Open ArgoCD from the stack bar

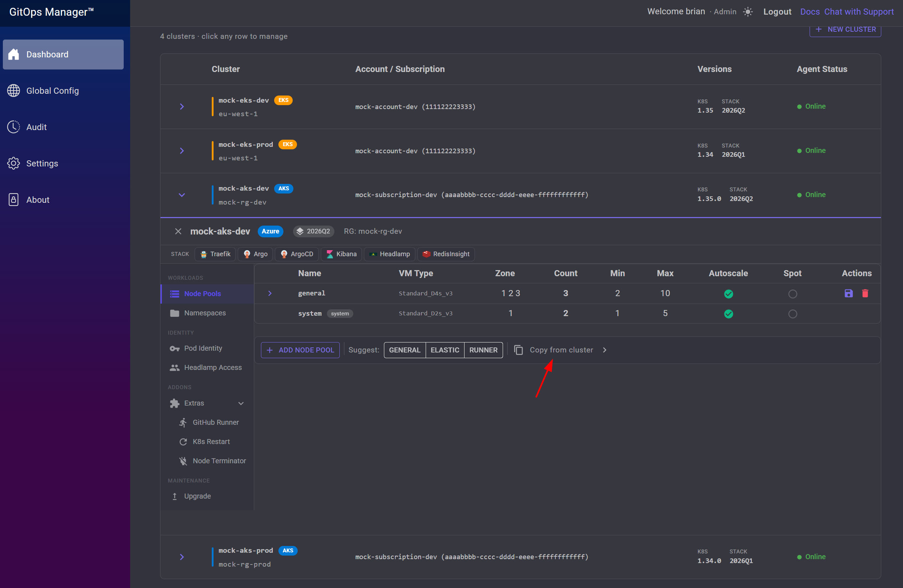pos(297,254)
